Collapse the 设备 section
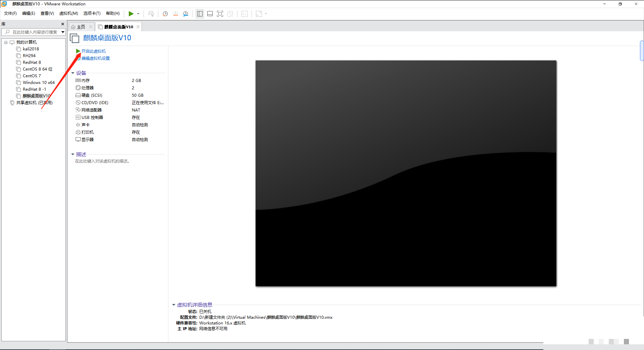 pos(73,73)
